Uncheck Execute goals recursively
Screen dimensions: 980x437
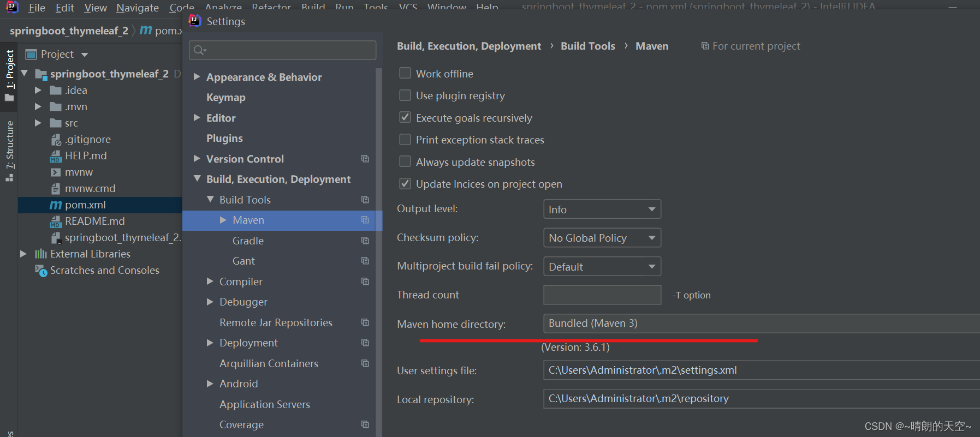click(x=405, y=117)
